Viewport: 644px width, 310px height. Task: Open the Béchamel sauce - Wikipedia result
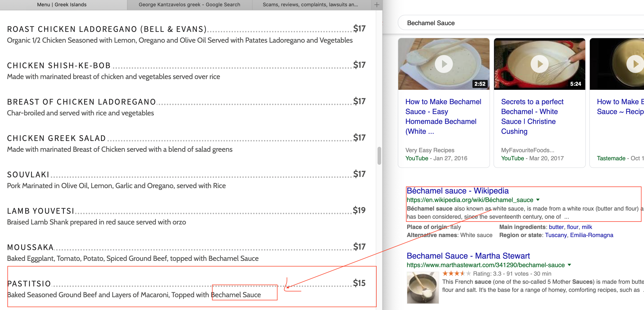point(457,191)
